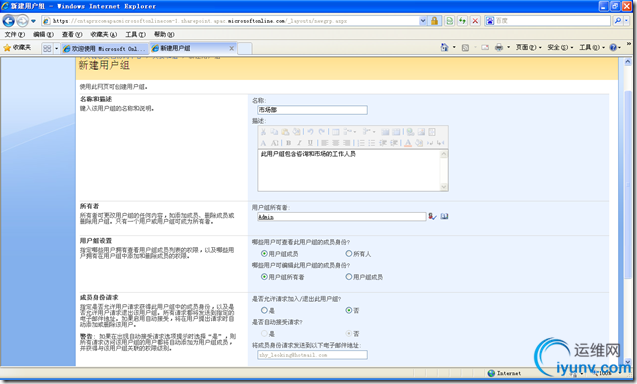
Task: Open the 页面(P) command bar dropdown
Action: [529, 48]
